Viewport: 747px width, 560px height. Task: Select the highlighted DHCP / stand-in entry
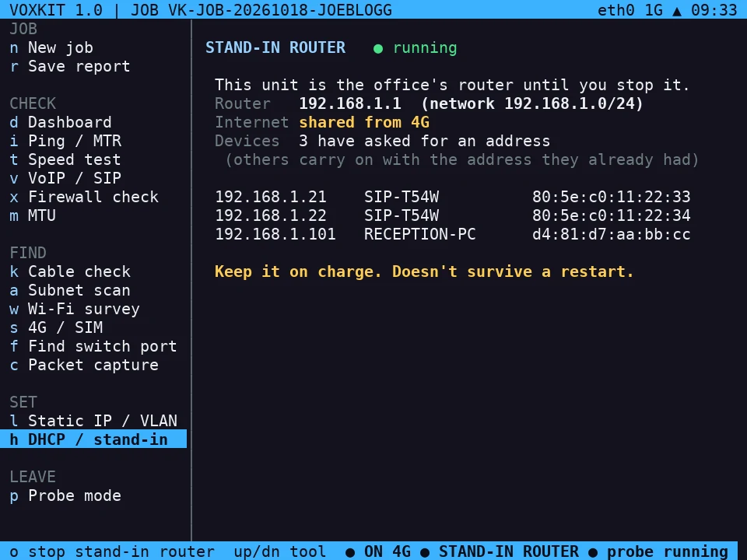[x=93, y=439]
